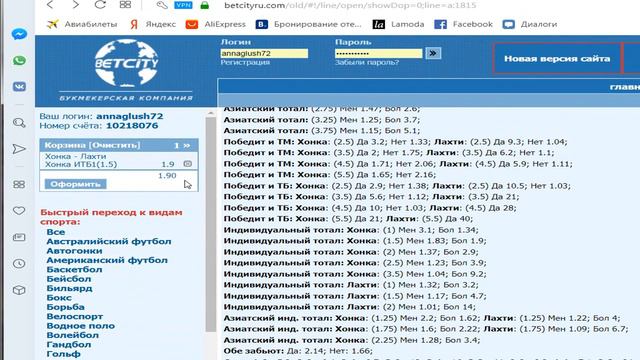The width and height of the screenshot is (640, 360).
Task: Click the left panel vertical scrollbar
Action: (211, 224)
